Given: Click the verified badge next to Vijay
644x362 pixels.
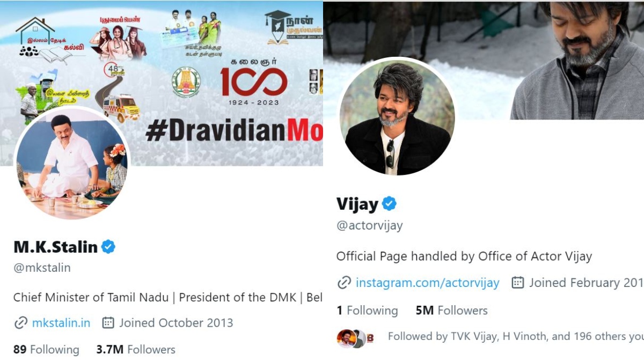Looking at the screenshot, I should (x=389, y=204).
